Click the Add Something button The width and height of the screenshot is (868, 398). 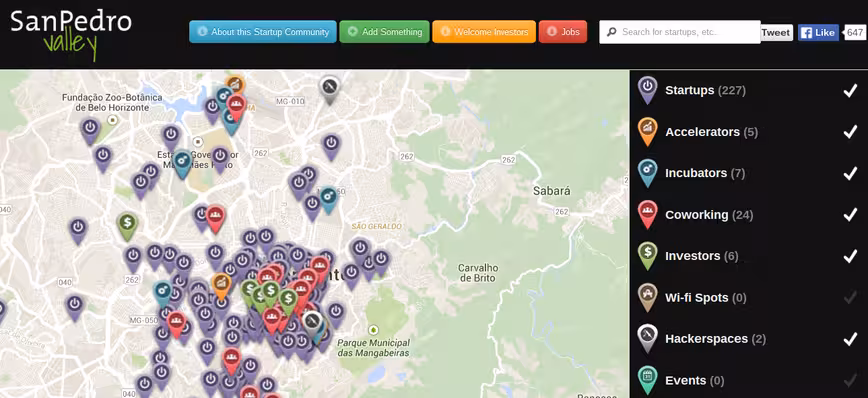(385, 32)
